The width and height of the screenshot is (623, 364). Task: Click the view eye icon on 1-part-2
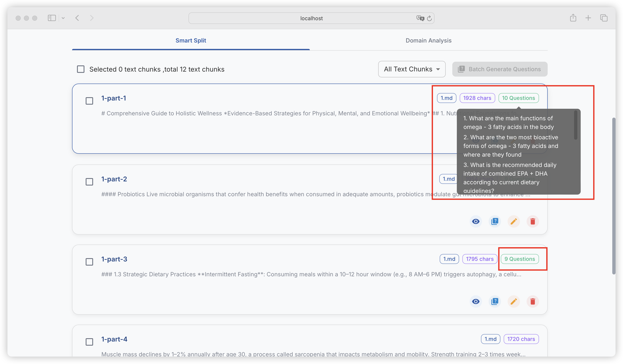click(475, 221)
